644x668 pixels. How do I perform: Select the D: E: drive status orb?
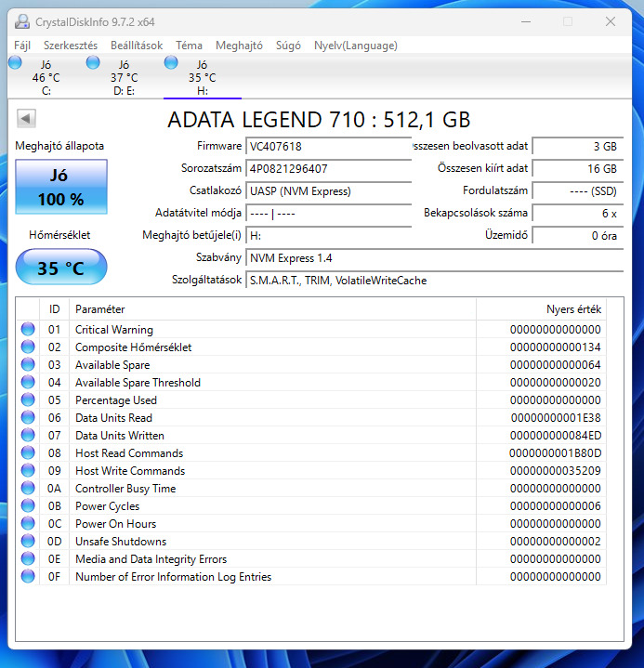coord(93,62)
